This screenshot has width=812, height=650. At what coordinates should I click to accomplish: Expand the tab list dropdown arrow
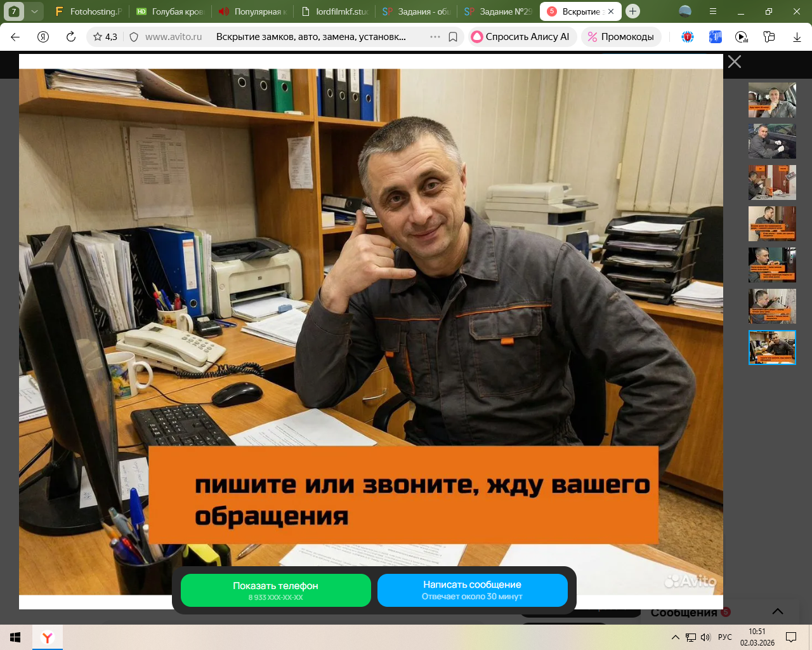tap(34, 11)
